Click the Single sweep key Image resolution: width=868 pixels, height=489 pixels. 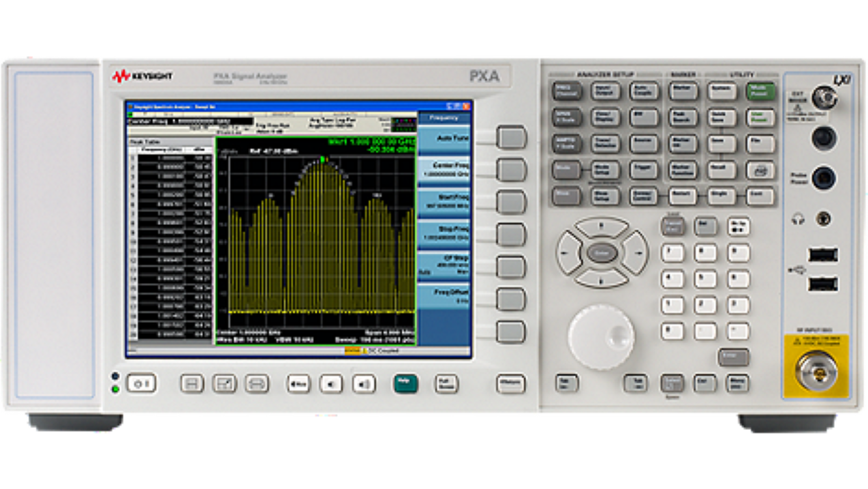click(x=722, y=196)
